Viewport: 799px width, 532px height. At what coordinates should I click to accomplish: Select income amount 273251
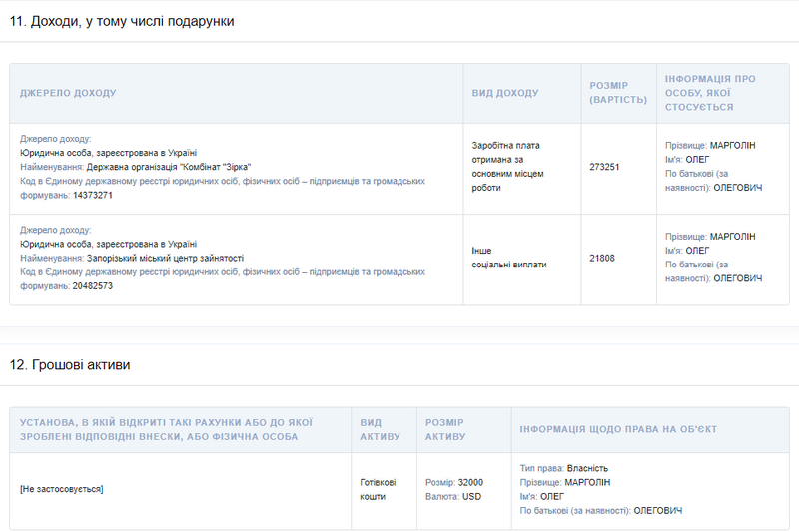(x=604, y=167)
